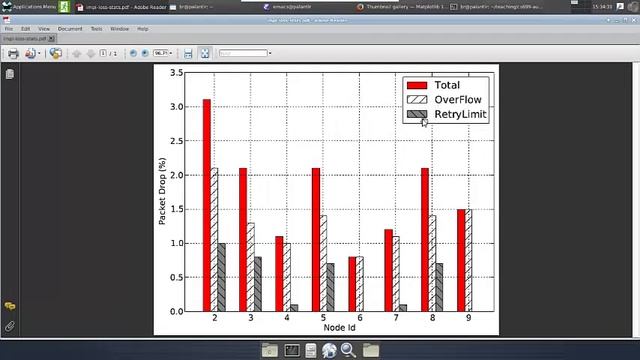Click the RetryLimit legend label
Image resolution: width=640 pixels, height=360 pixels.
point(460,114)
